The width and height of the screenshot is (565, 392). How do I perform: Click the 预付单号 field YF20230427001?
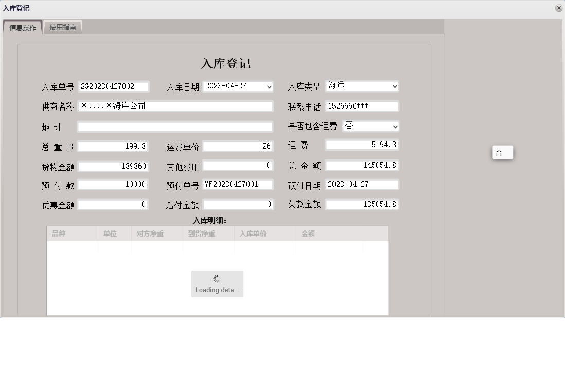tap(238, 184)
